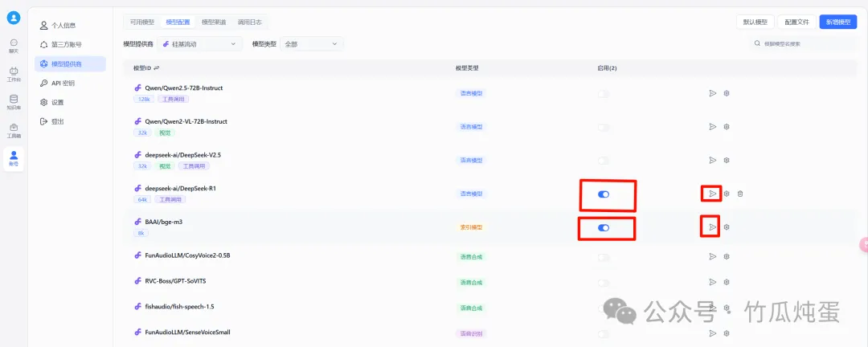Image resolution: width=868 pixels, height=347 pixels.
Task: Click the blue 新增模型 button
Action: (x=838, y=22)
